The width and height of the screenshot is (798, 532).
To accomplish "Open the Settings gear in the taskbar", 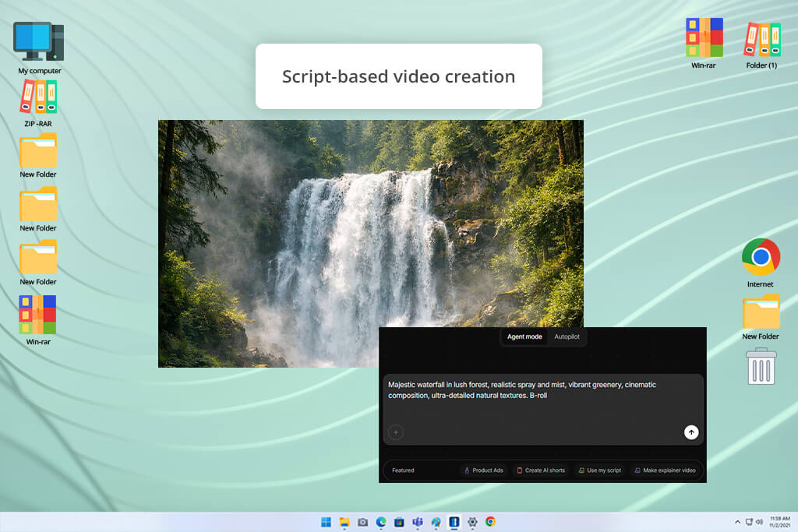I will (472, 522).
